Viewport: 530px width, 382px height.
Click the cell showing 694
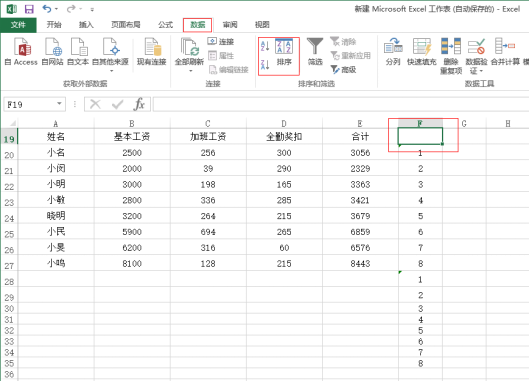pyautogui.click(x=208, y=232)
